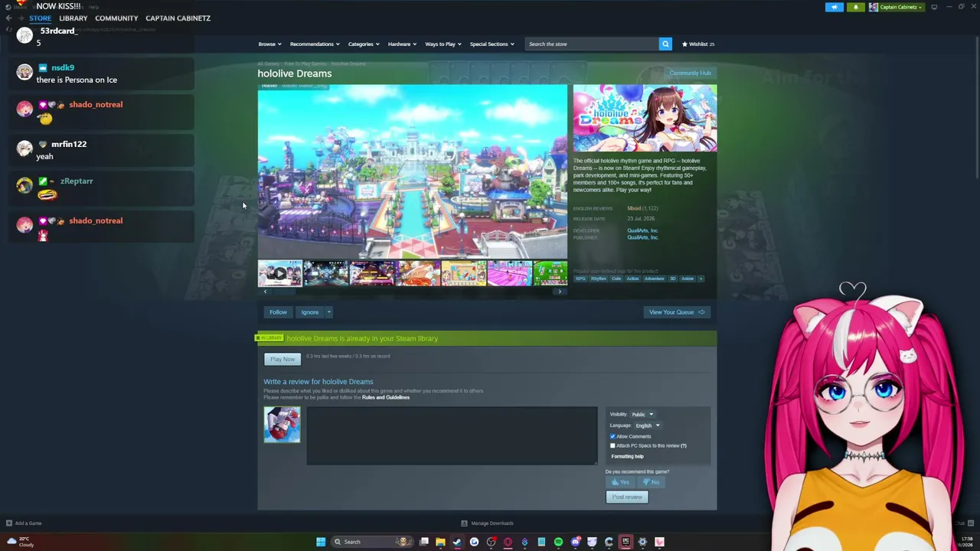This screenshot has height=551, width=980.
Task: Click the QualiArts, Inc. developer link
Action: click(x=642, y=230)
